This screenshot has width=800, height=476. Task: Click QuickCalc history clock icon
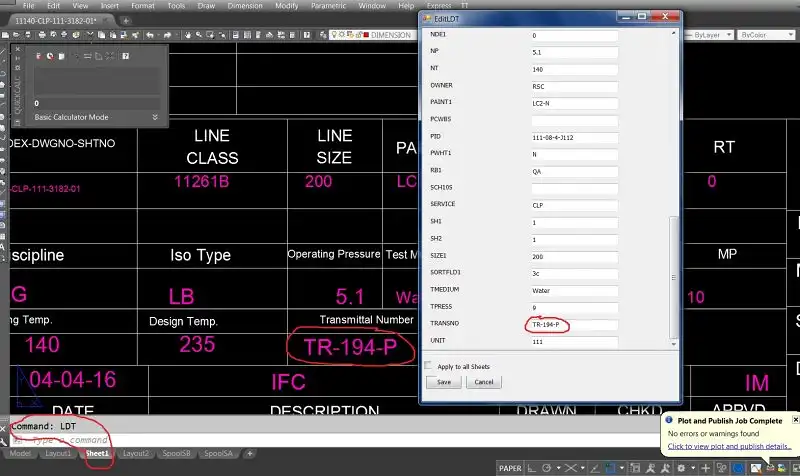[x=50, y=56]
